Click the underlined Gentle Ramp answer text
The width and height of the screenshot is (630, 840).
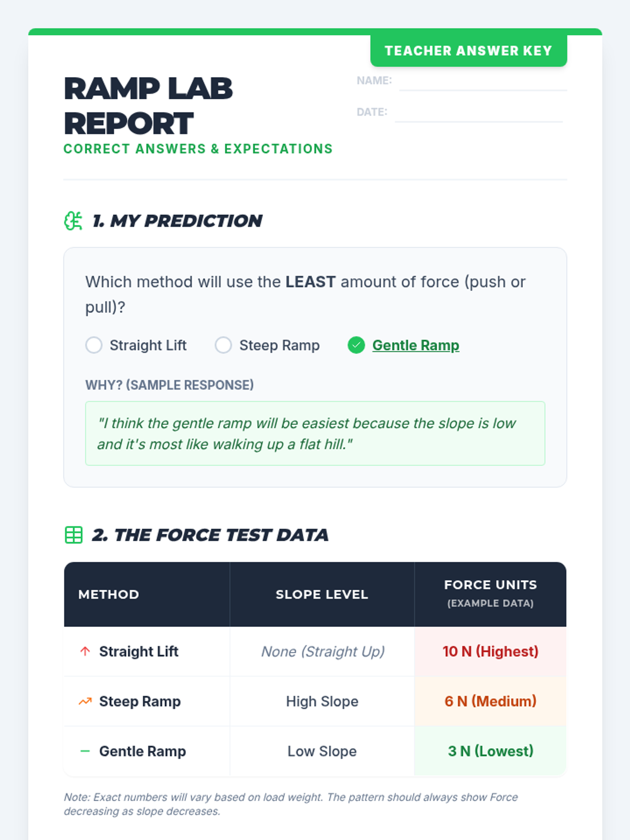click(x=416, y=345)
